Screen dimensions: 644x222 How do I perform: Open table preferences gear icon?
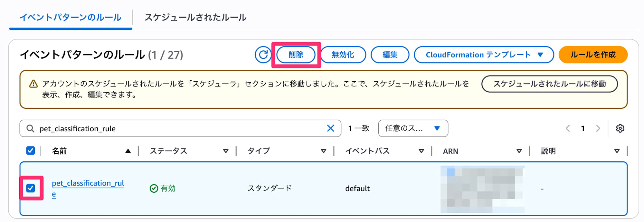click(620, 128)
